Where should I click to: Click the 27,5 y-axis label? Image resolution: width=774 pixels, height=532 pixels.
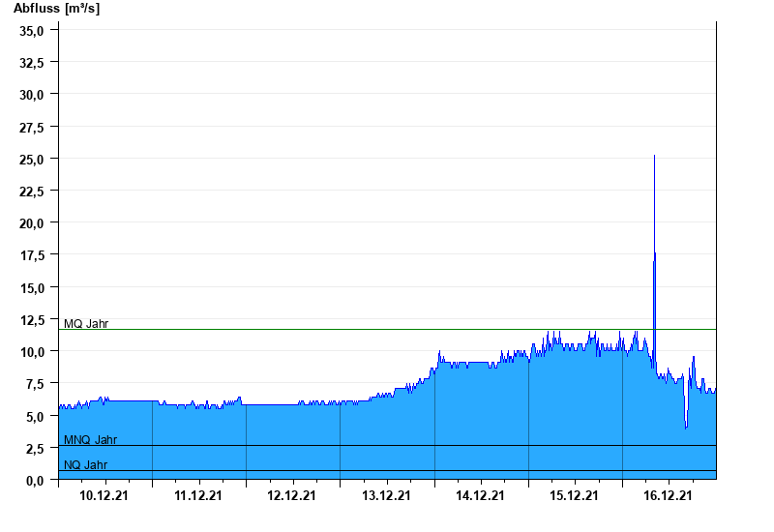[x=32, y=128]
